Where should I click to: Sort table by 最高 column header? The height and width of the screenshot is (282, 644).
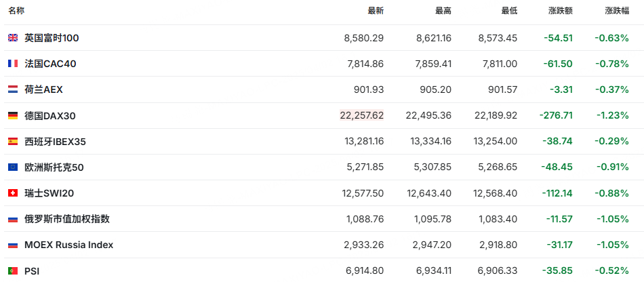pyautogui.click(x=443, y=11)
